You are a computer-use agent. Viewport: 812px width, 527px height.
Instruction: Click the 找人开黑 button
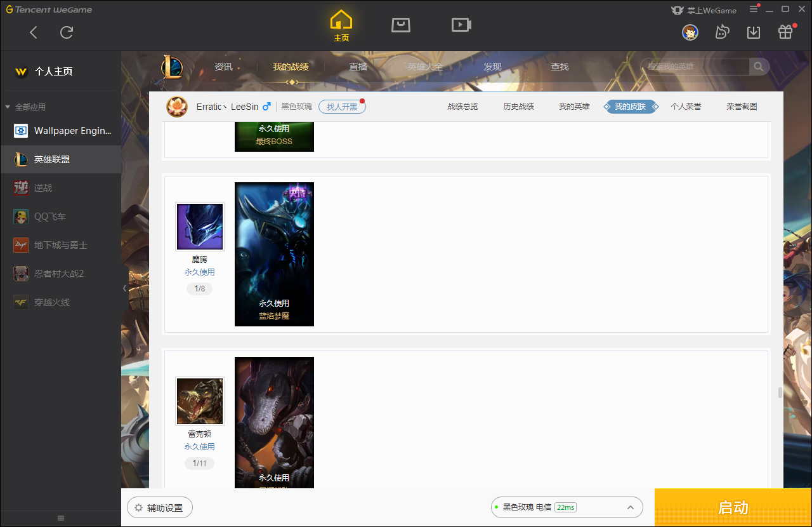coord(342,107)
